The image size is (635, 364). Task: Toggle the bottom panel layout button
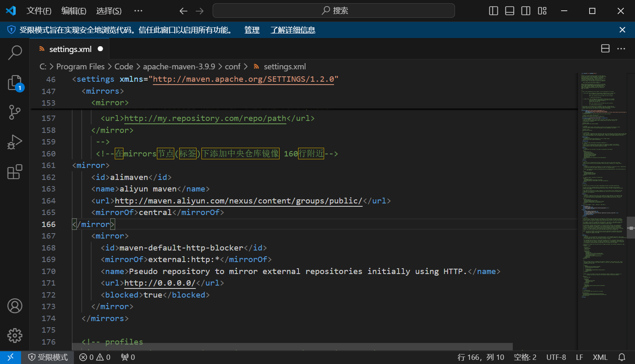509,11
